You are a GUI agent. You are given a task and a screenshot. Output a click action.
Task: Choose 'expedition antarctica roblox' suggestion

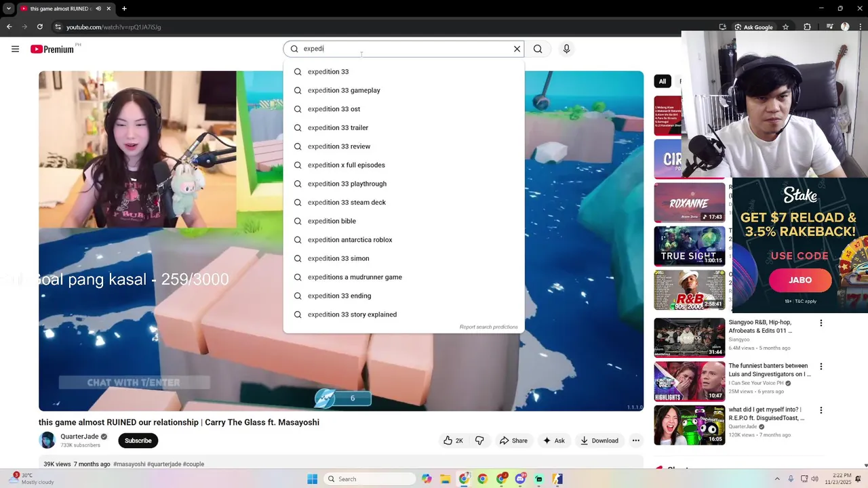click(x=403, y=240)
